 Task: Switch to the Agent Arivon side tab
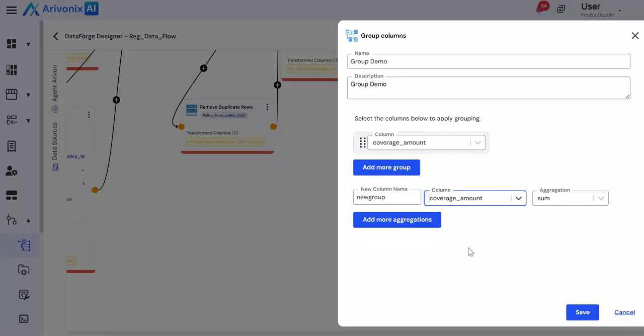(x=55, y=83)
